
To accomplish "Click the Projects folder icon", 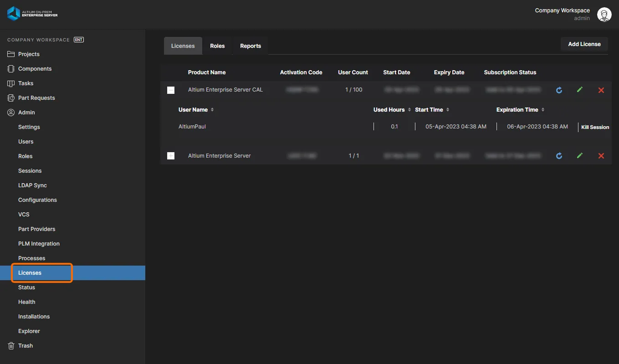I will pos(11,54).
